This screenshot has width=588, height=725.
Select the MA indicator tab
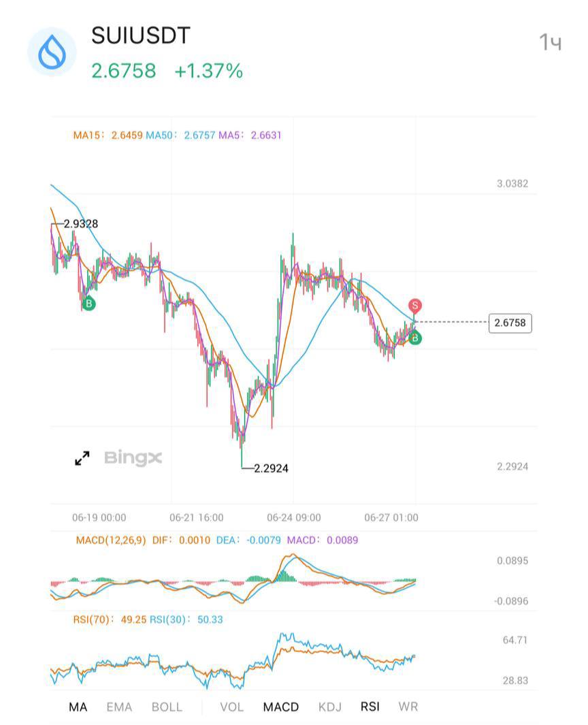[x=78, y=707]
